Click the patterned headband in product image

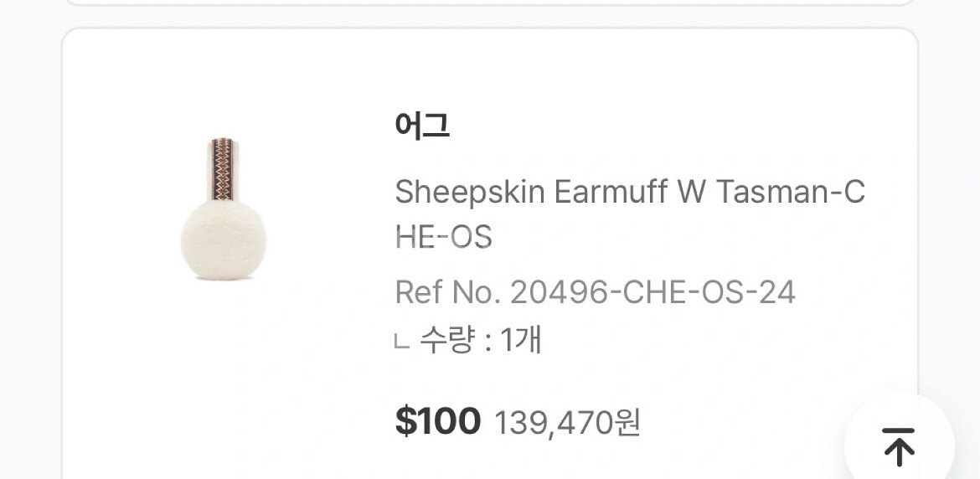pos(222,168)
